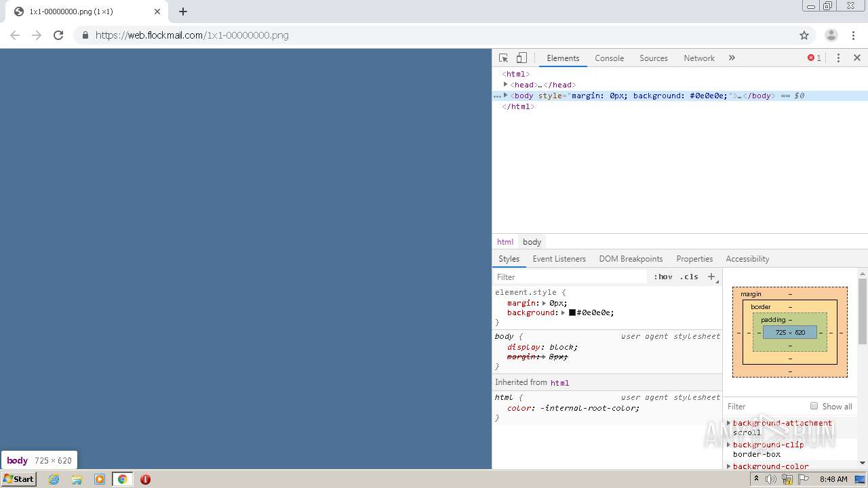868x488 pixels.
Task: Open the Accessibility pane tab
Action: point(747,259)
